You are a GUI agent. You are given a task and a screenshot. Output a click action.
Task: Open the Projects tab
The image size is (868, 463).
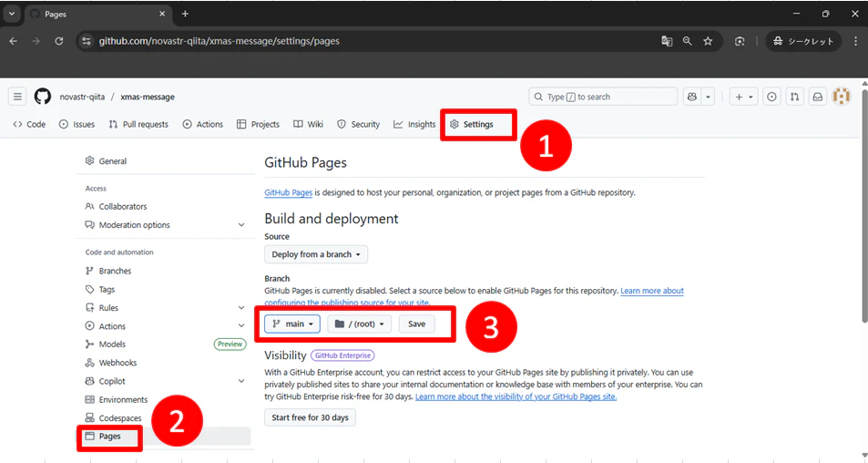[258, 124]
